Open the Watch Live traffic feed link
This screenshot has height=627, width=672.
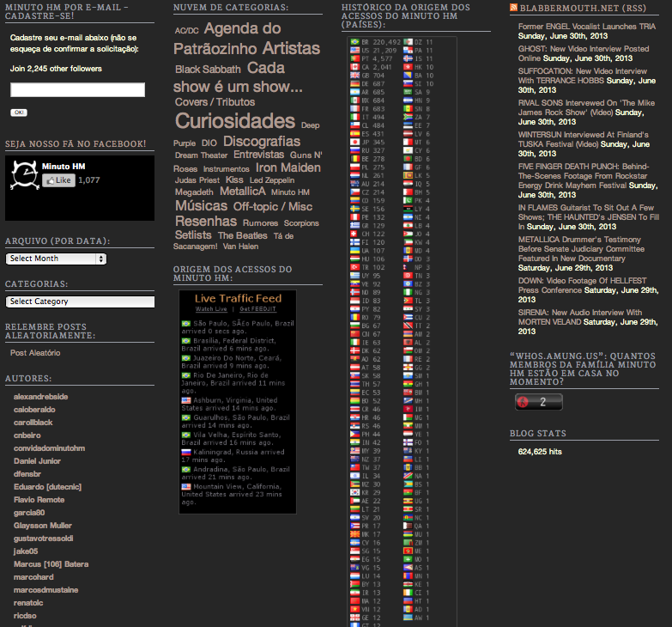point(211,308)
